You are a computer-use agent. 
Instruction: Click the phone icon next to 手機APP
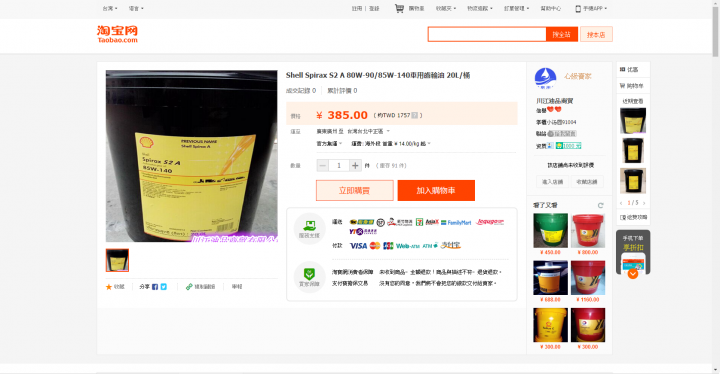click(x=578, y=8)
